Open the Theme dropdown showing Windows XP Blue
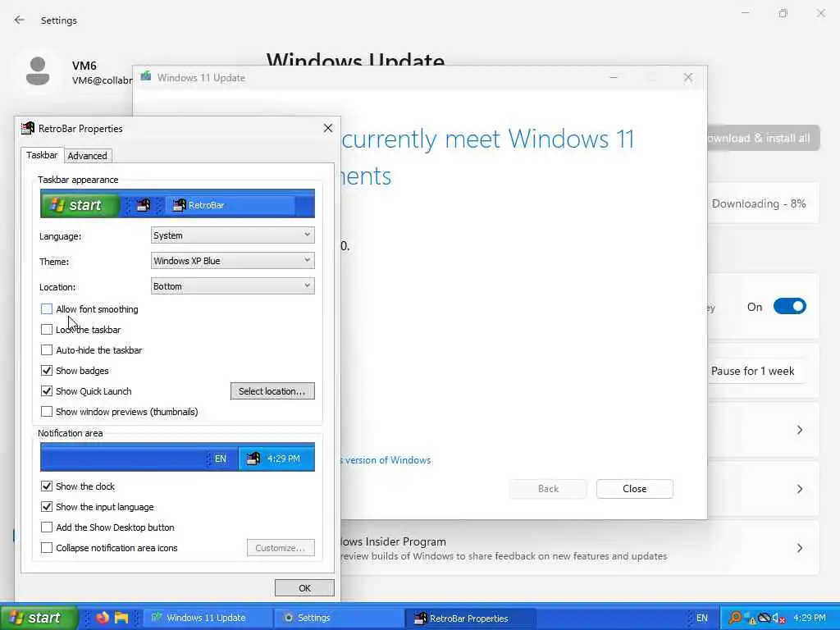This screenshot has height=630, width=840. click(x=232, y=260)
